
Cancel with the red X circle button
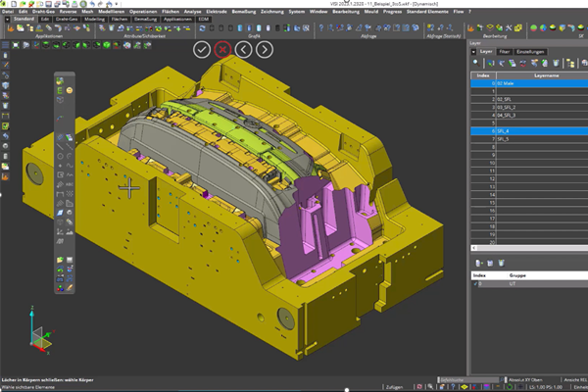(x=222, y=50)
